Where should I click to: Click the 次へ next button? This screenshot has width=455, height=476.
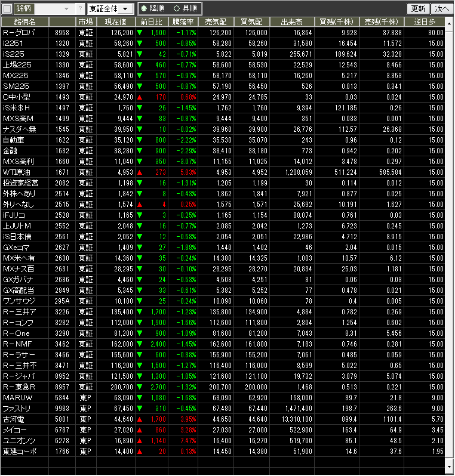pos(442,9)
